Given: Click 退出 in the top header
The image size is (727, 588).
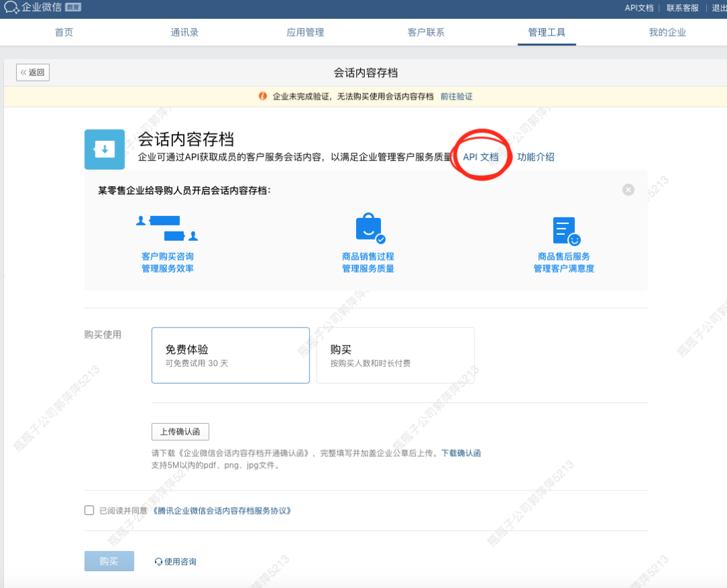Looking at the screenshot, I should pos(720,8).
